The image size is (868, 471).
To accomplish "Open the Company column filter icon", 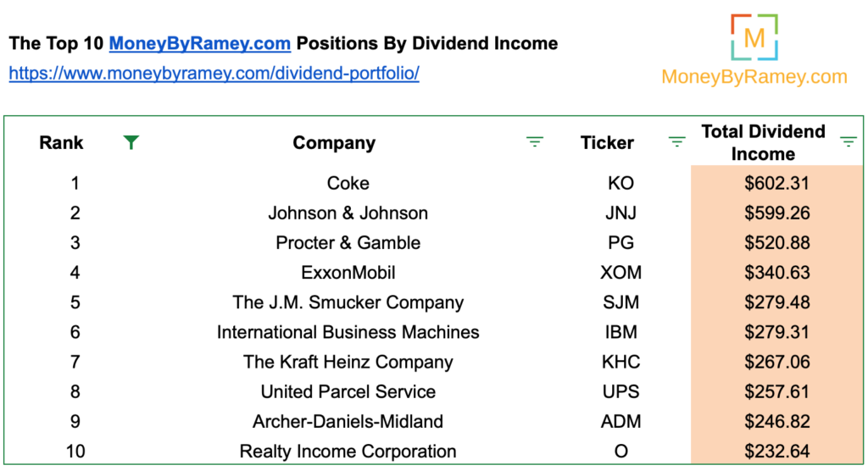I will point(534,142).
